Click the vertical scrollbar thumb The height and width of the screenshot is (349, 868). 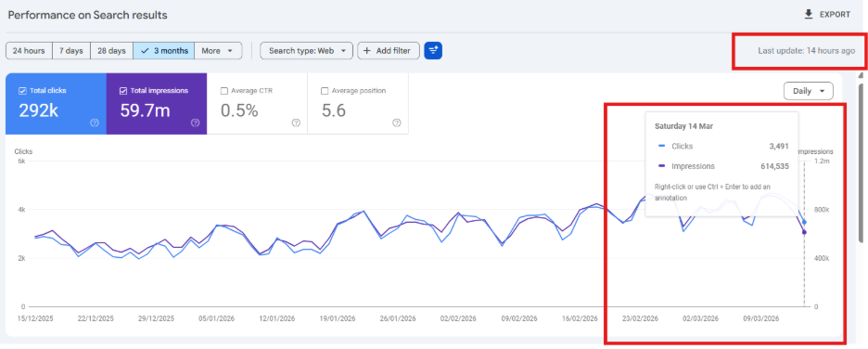click(861, 162)
